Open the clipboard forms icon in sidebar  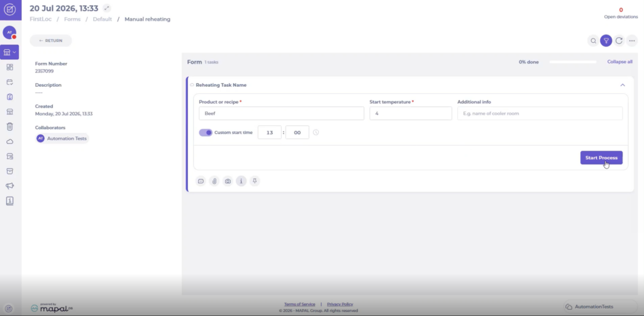[x=10, y=97]
